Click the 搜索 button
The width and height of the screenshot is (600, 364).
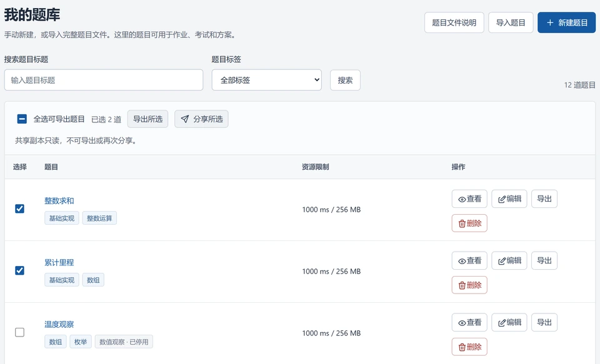click(345, 80)
